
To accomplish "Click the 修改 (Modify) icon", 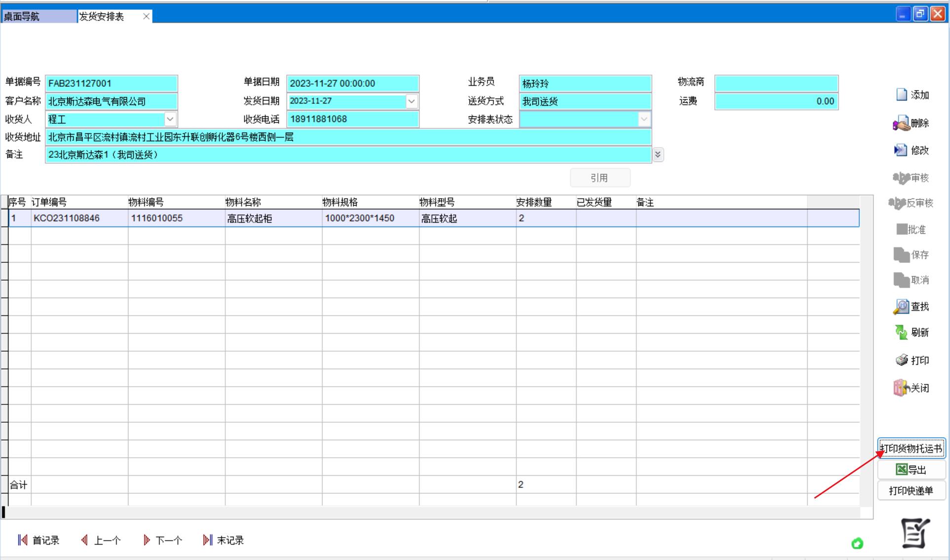I will [x=901, y=150].
